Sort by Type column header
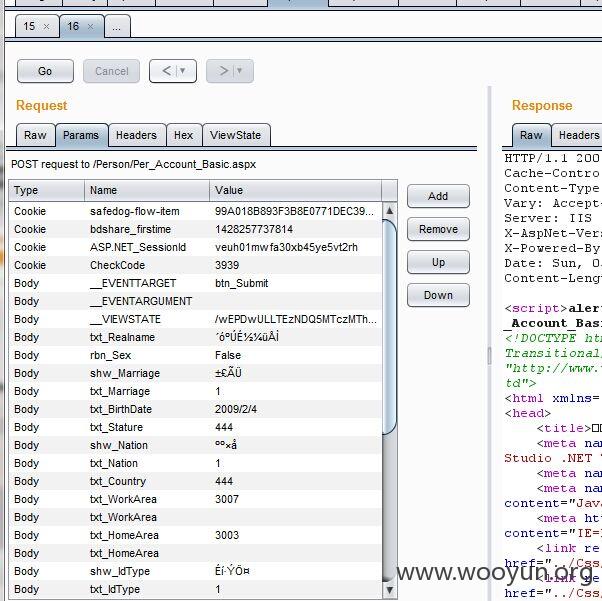602x601 pixels. 46,190
